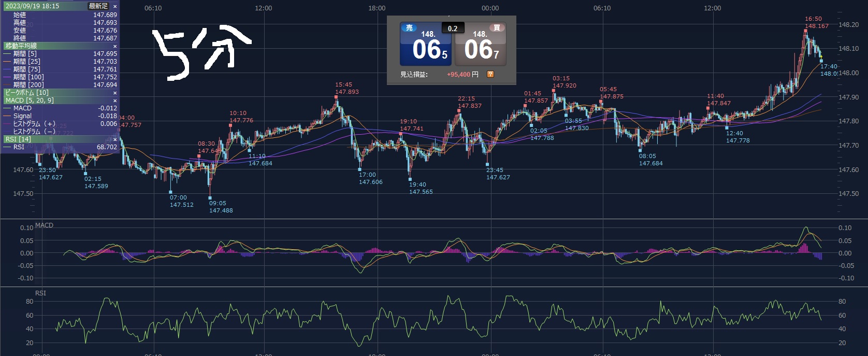868x356 pixels.
Task: Click the 11:40 peak marker 147.847
Action: click(718, 99)
